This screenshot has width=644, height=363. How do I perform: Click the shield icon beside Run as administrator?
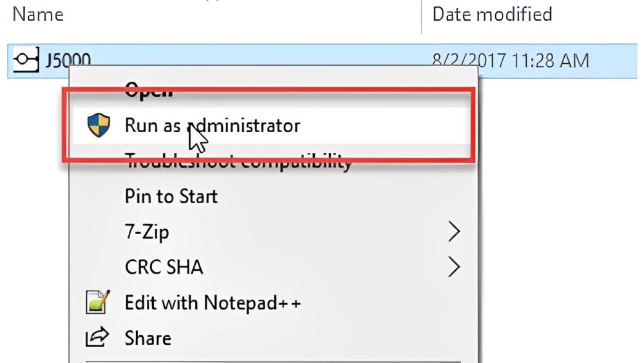click(99, 125)
